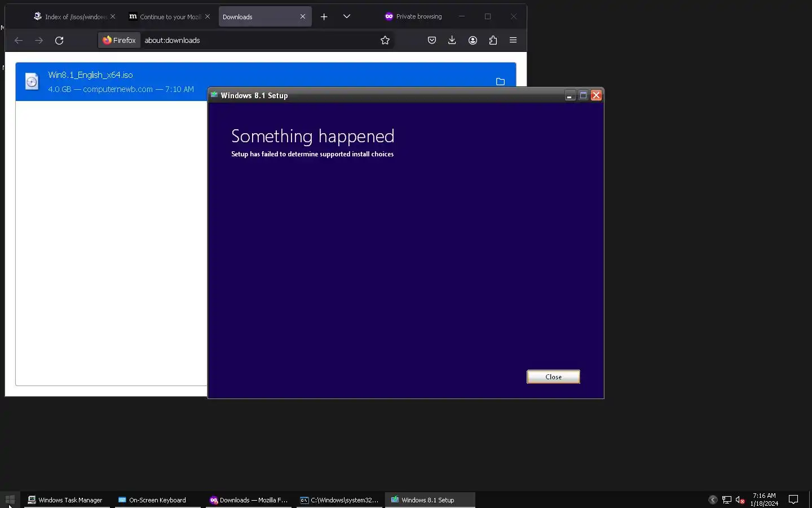Open the clock showing 7:16 AM
The height and width of the screenshot is (508, 812).
coord(764,500)
